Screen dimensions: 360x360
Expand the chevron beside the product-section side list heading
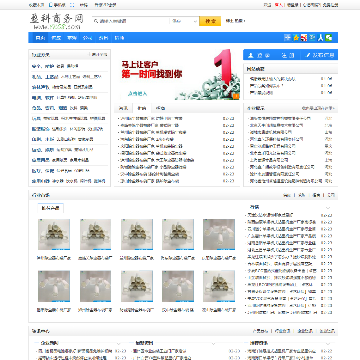point(328,207)
